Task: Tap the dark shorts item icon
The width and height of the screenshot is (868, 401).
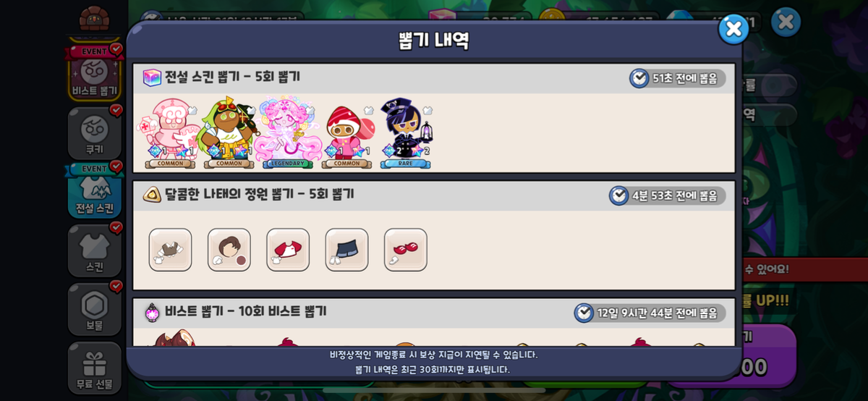Action: [347, 250]
